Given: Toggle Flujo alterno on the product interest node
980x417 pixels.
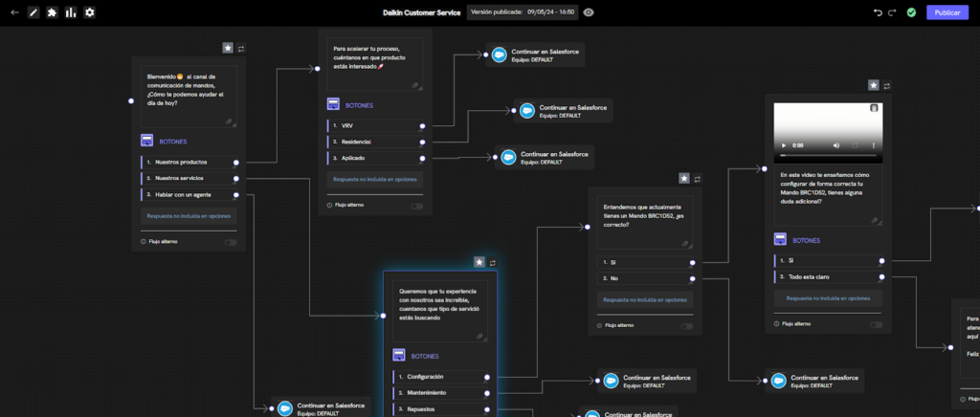Looking at the screenshot, I should 416,205.
